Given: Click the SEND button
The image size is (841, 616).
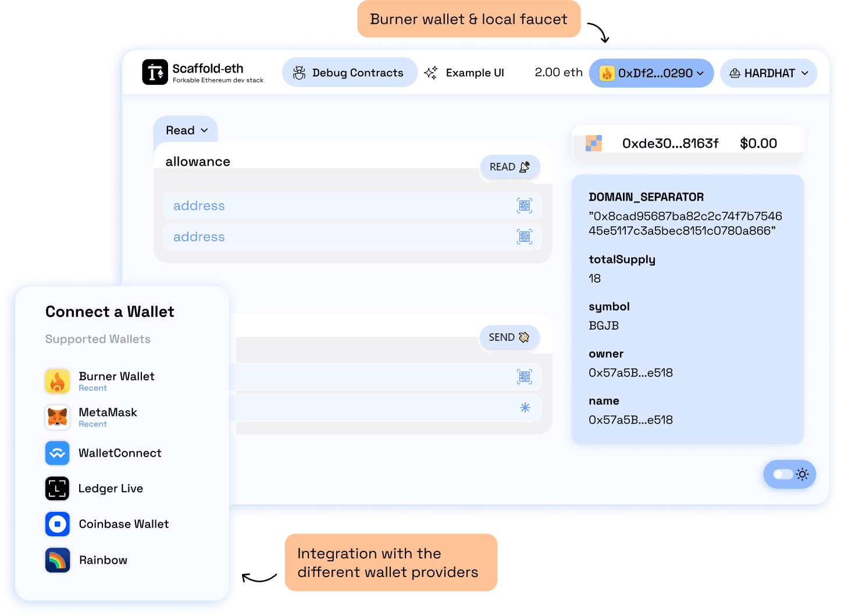Looking at the screenshot, I should click(x=509, y=337).
